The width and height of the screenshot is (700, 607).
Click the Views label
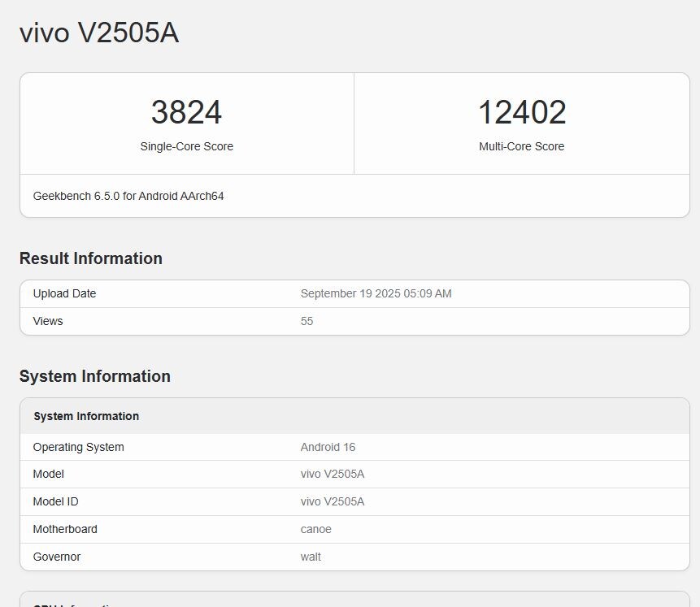click(x=48, y=321)
